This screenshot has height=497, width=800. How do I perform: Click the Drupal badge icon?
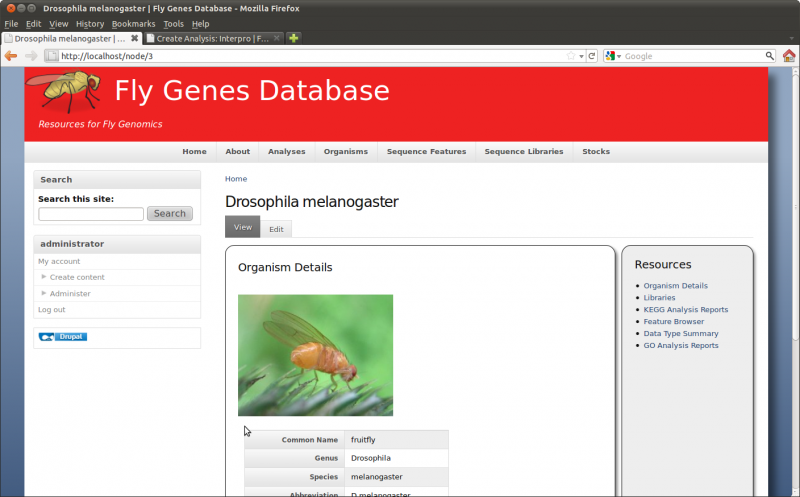63,337
